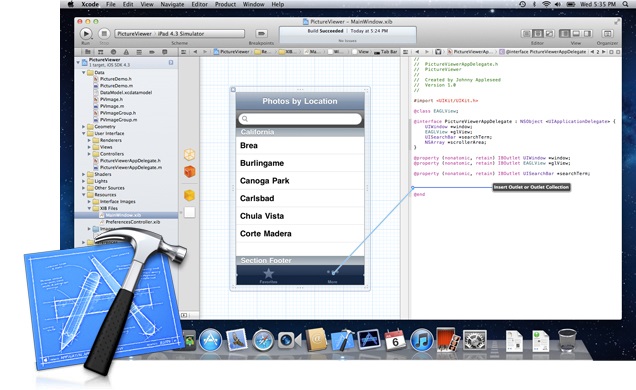Open PreferencesController.xib
The height and width of the screenshot is (390, 636).
pos(133,222)
